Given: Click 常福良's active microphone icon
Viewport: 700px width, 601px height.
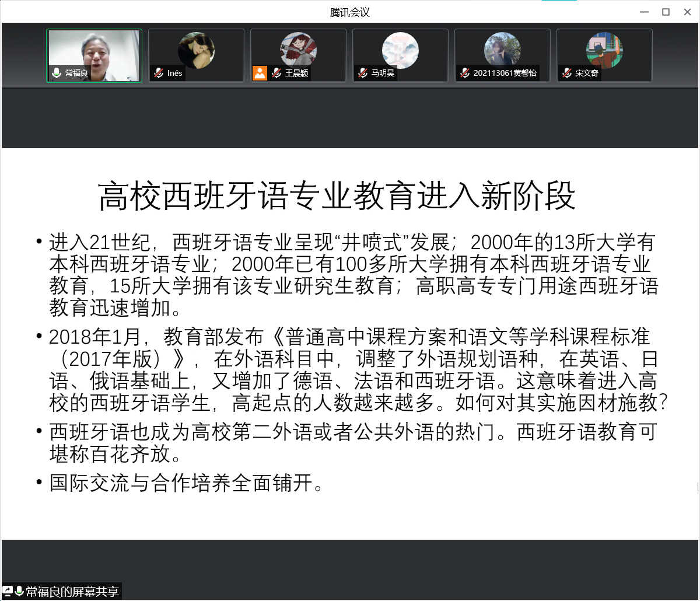Looking at the screenshot, I should coord(57,73).
